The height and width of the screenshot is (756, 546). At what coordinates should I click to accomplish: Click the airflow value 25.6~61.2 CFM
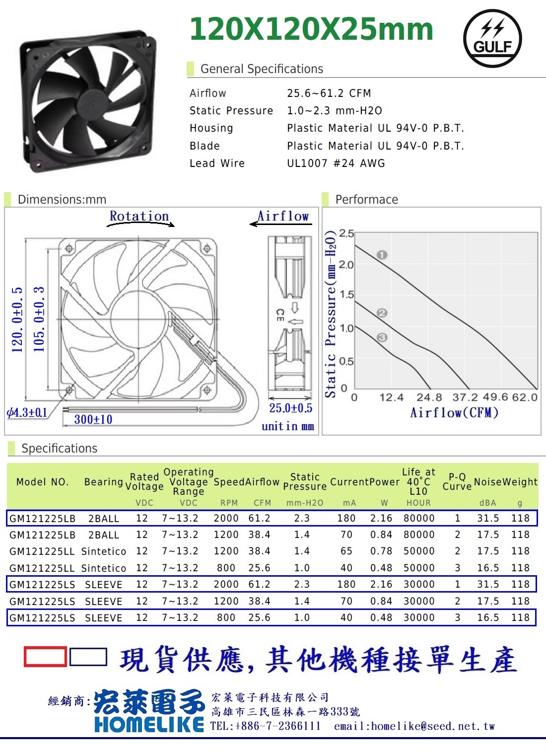[x=329, y=93]
